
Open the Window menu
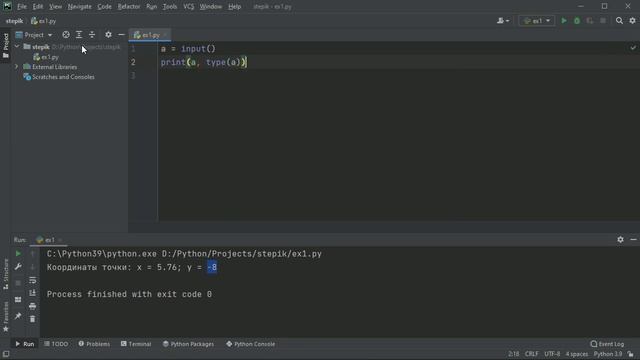coord(211,7)
